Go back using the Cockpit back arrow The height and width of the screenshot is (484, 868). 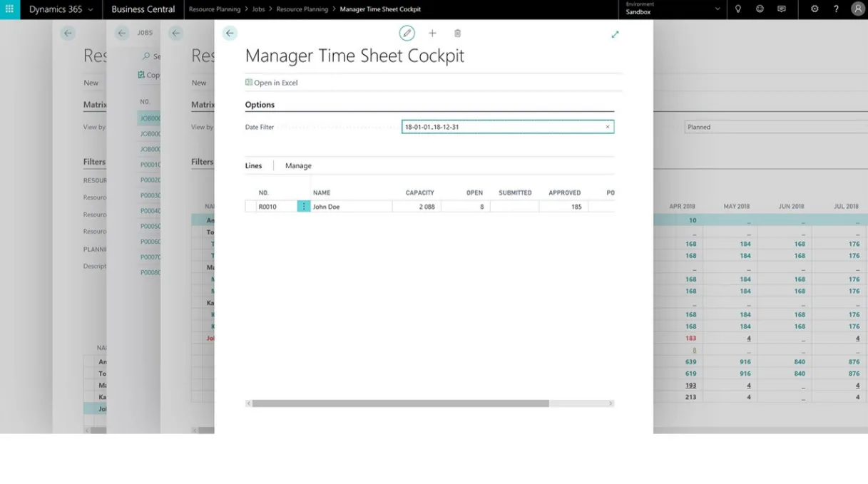tap(230, 34)
